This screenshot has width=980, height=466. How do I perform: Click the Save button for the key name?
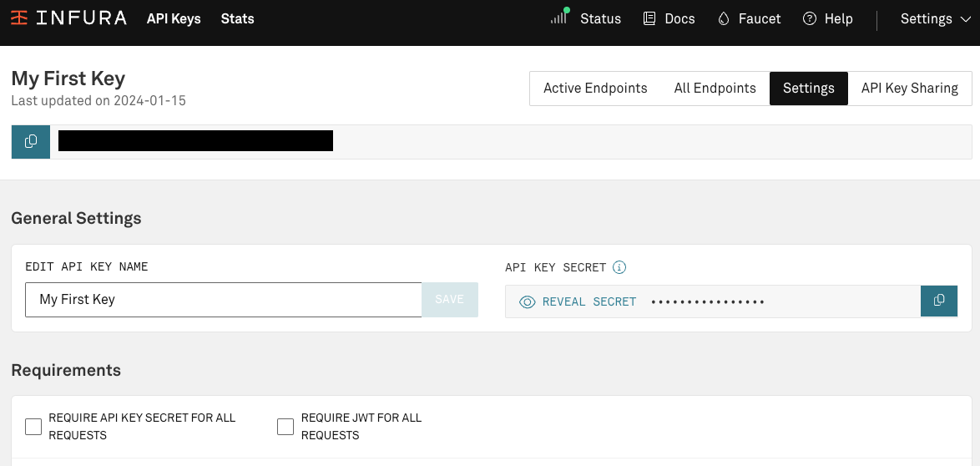(450, 300)
